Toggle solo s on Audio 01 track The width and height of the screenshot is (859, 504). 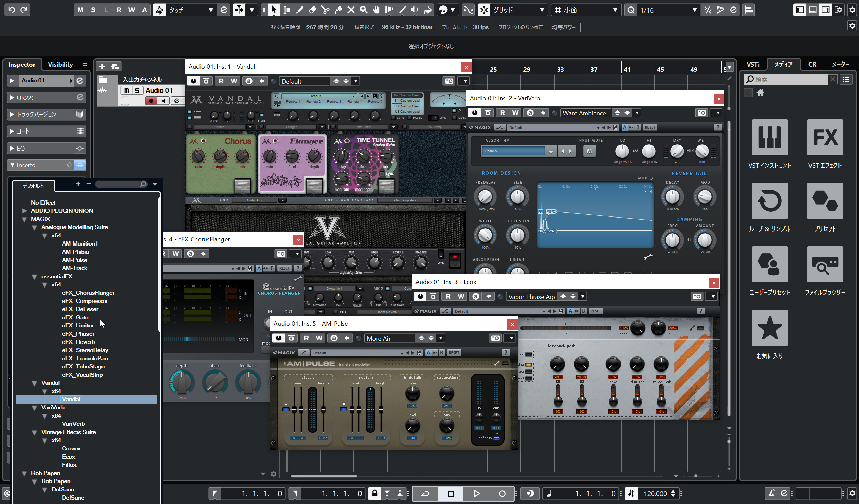pyautogui.click(x=137, y=90)
